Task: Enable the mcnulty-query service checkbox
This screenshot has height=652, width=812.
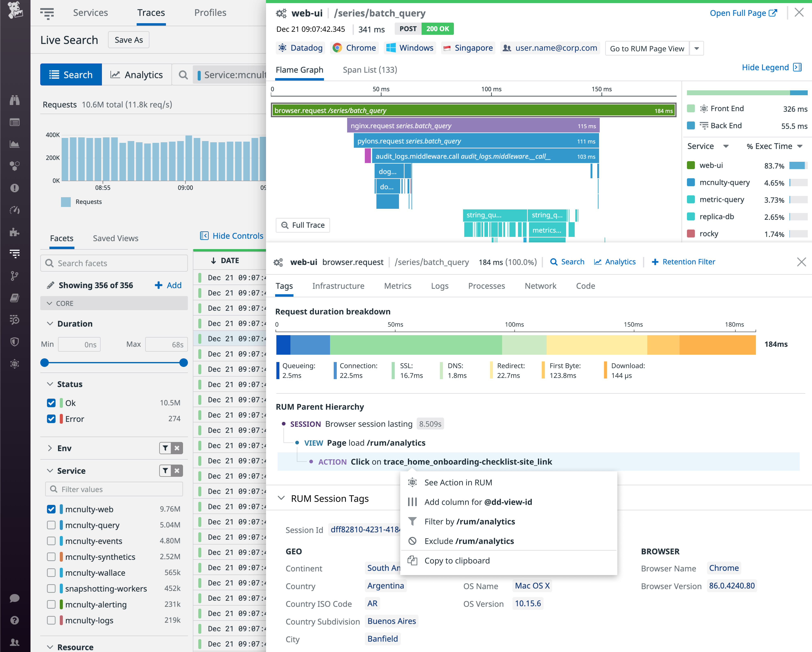Action: (52, 525)
